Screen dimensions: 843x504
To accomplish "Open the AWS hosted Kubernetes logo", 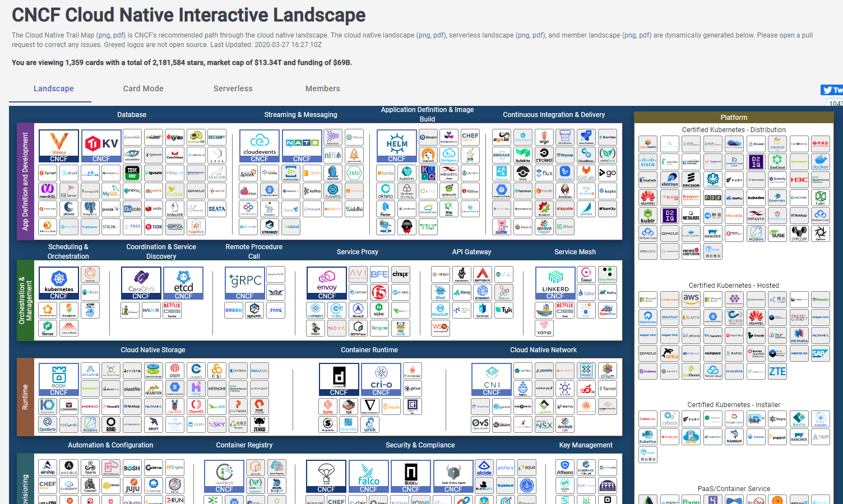I will coord(691,299).
